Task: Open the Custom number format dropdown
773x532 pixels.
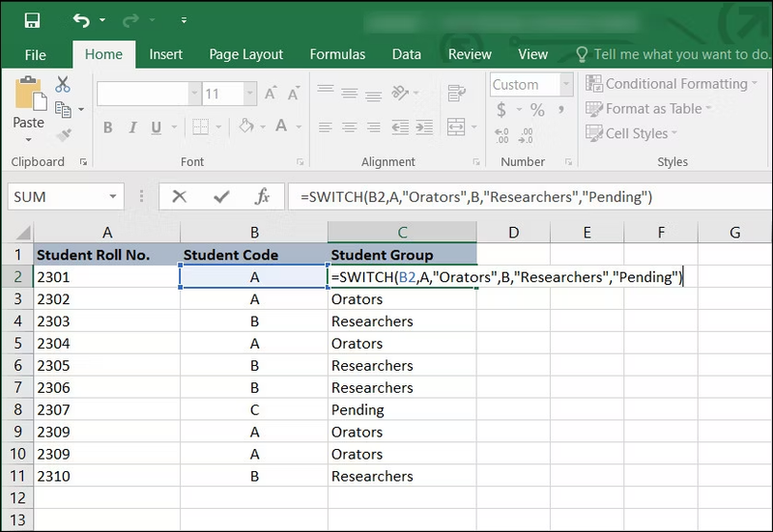Action: click(x=566, y=84)
